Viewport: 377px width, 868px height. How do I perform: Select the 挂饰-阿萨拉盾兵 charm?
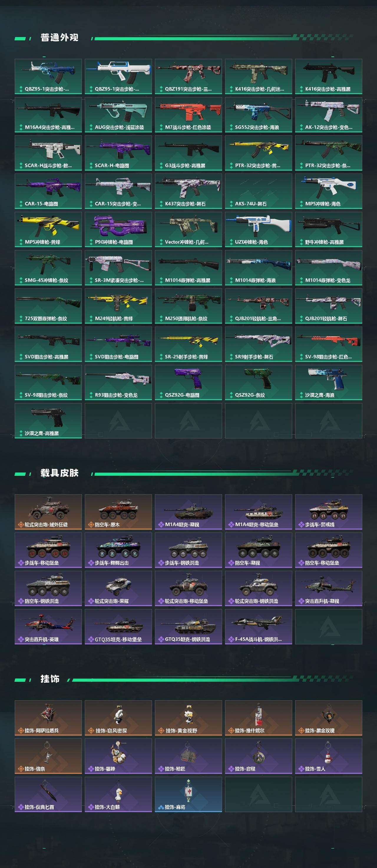tap(48, 718)
